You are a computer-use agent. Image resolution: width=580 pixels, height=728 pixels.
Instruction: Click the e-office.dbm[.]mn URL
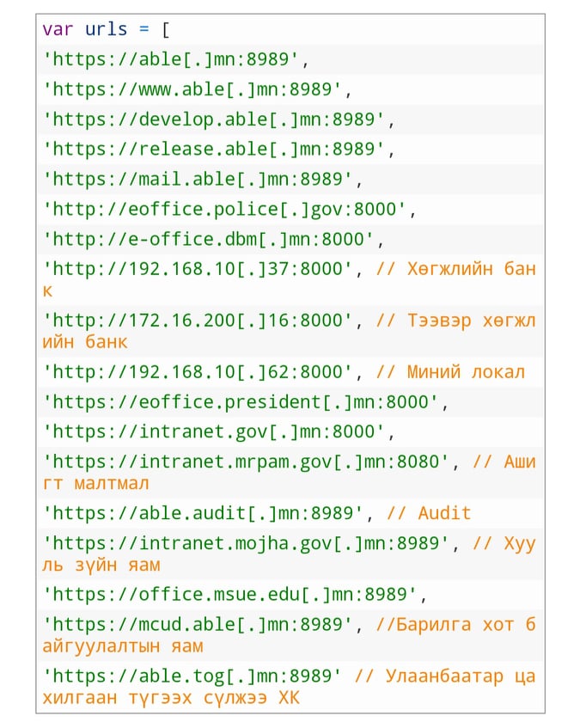point(208,240)
